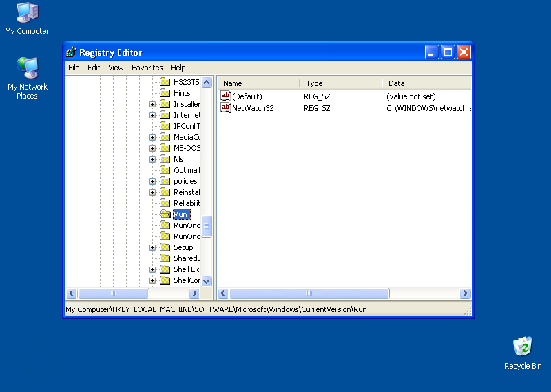Click tree pane scroll up arrow
Image resolution: width=551 pixels, height=392 pixels.
click(x=207, y=83)
